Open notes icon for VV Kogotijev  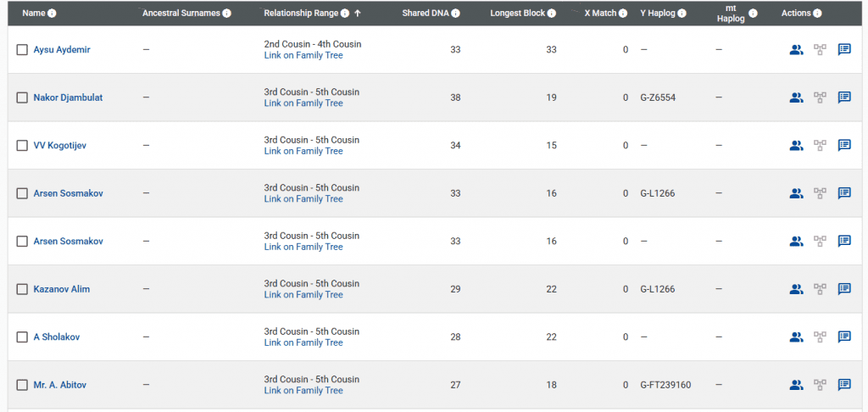tap(844, 145)
